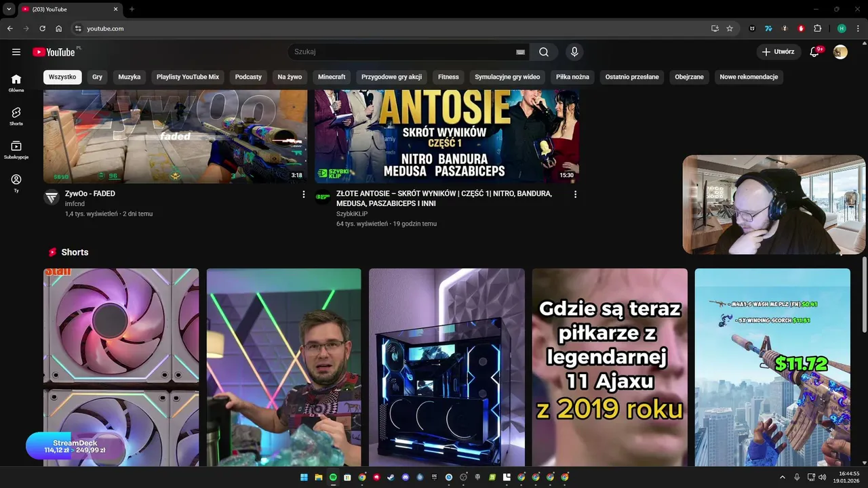Open the RGB fans Short
The height and width of the screenshot is (488, 868).
click(121, 367)
